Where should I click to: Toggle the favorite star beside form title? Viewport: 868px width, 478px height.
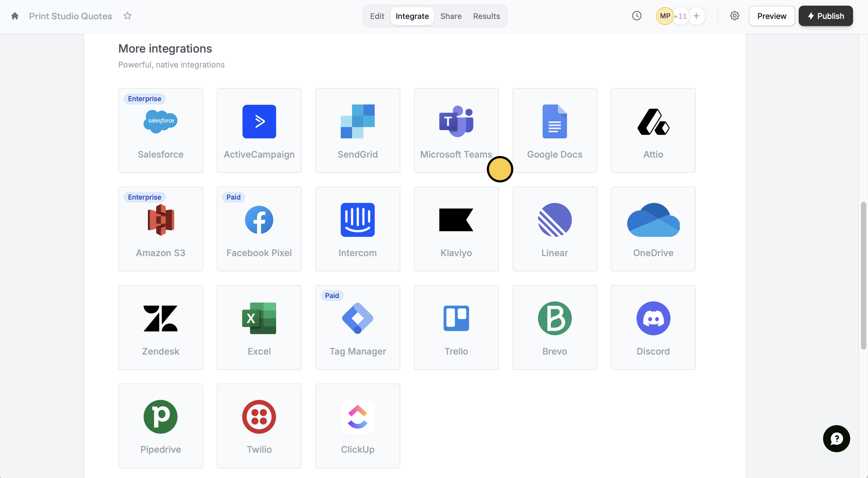click(x=127, y=16)
